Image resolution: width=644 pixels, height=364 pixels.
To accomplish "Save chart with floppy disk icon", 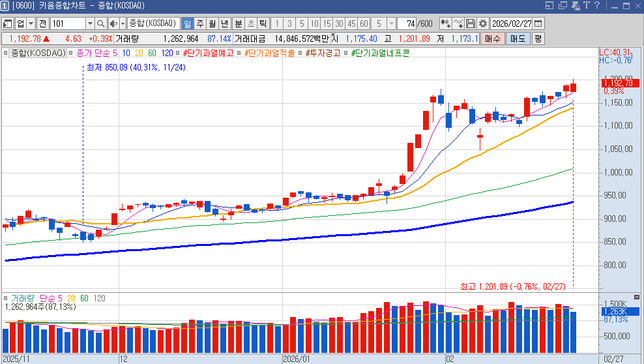I will [471, 23].
